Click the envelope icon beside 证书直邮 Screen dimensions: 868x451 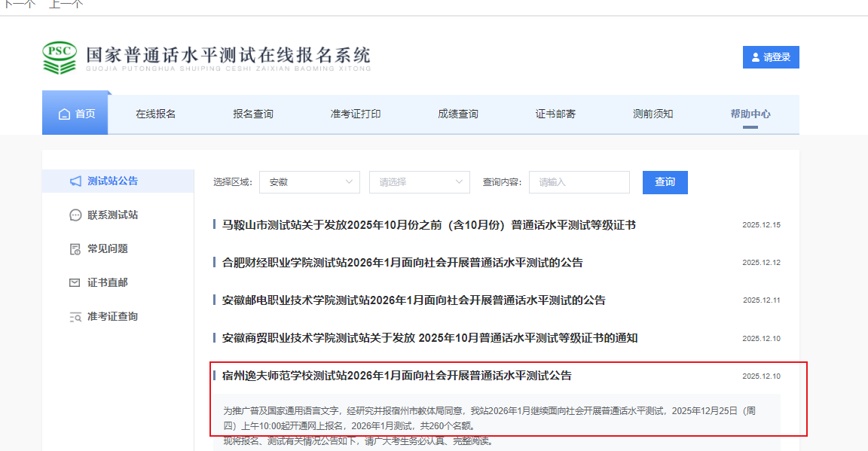(75, 283)
